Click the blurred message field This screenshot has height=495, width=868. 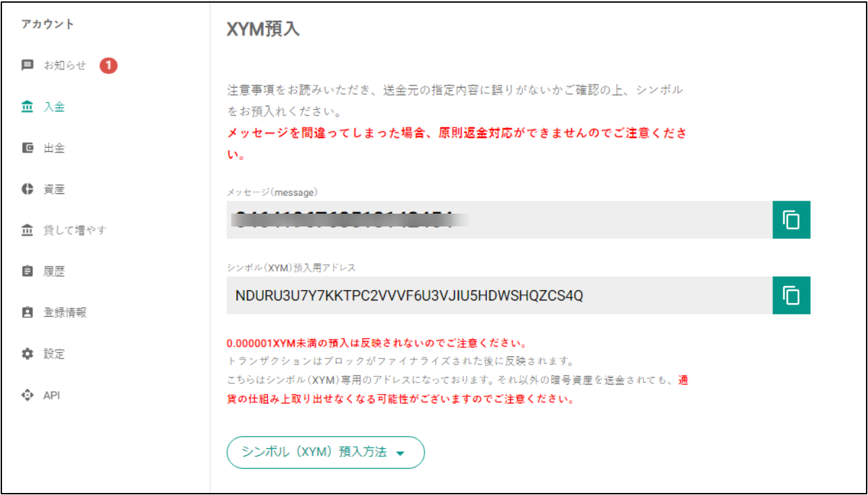click(500, 220)
